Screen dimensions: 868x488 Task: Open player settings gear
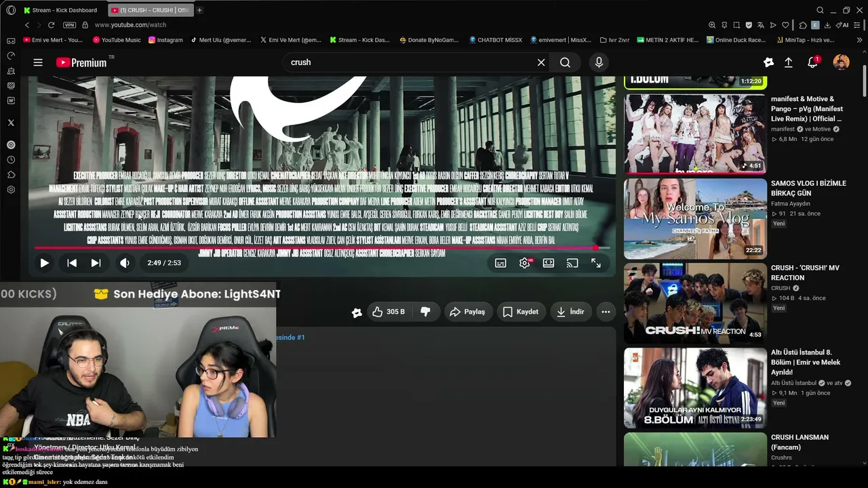click(x=525, y=263)
